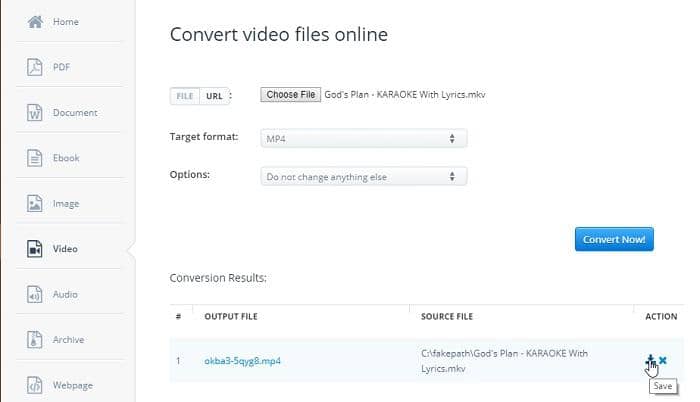Save the converted file via download icon

(650, 360)
